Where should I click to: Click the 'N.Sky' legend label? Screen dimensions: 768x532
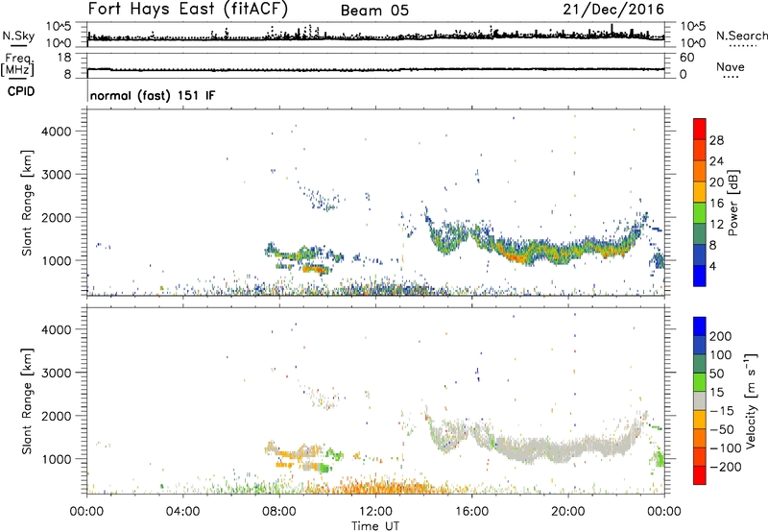point(18,36)
